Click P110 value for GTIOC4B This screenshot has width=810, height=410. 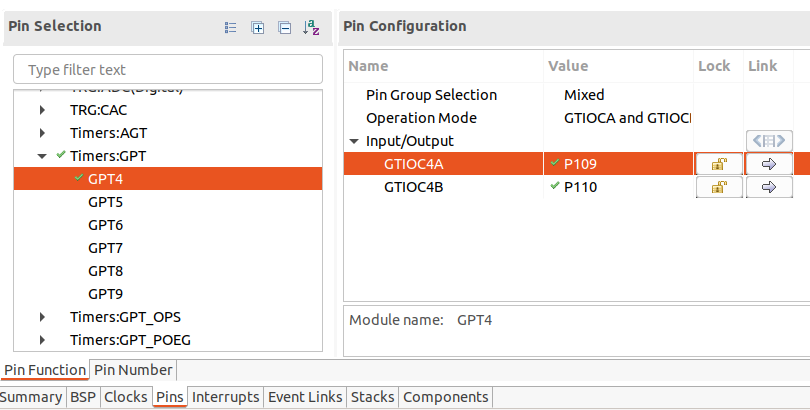click(x=580, y=187)
